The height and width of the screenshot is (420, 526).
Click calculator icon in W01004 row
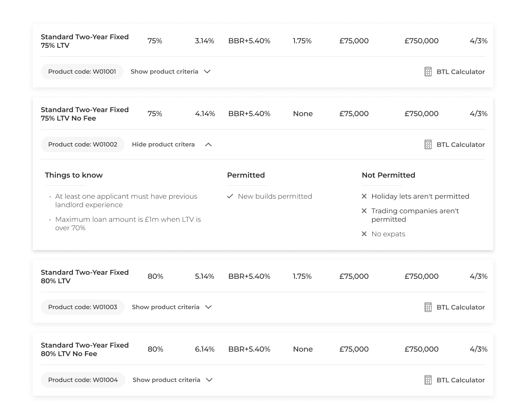coord(428,380)
